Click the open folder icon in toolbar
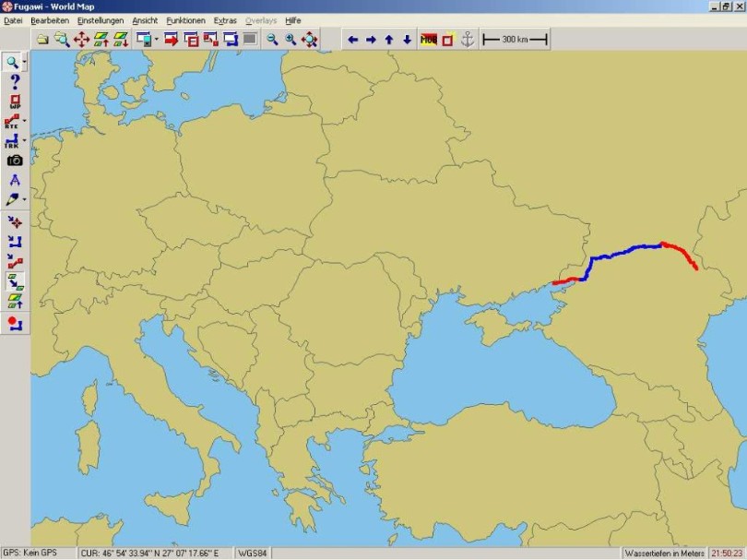747x560 pixels. [41, 39]
